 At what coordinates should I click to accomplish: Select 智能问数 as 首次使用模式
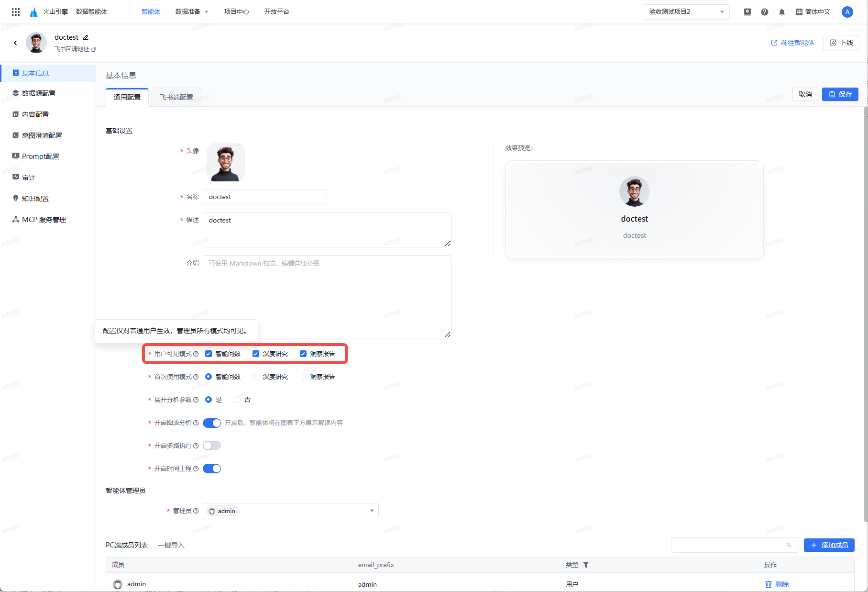coord(209,377)
